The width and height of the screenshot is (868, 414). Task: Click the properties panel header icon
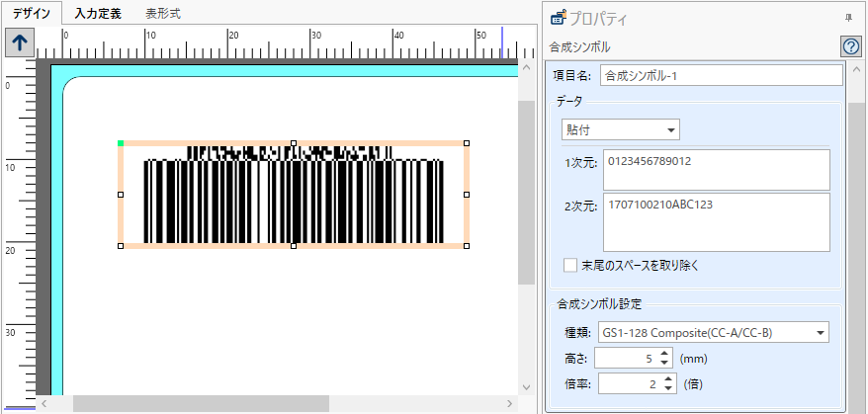pos(558,18)
